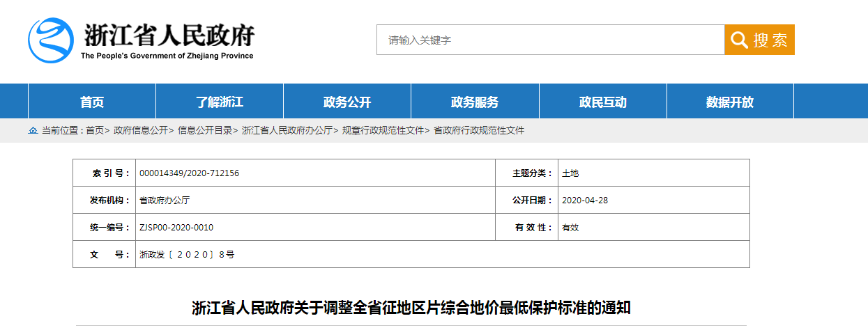The image size is (868, 330).
Task: Click the Zhejiang government logo emblem
Action: 50,40
